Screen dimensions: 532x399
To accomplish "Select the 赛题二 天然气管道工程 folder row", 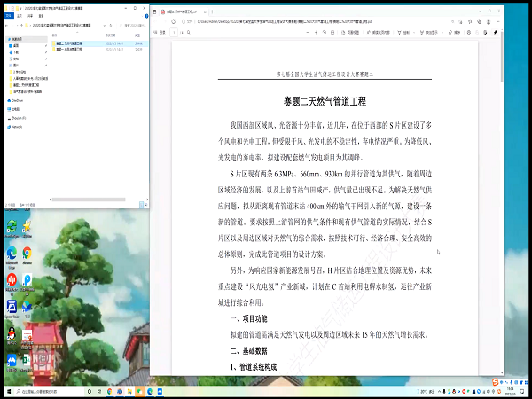I will point(99,43).
